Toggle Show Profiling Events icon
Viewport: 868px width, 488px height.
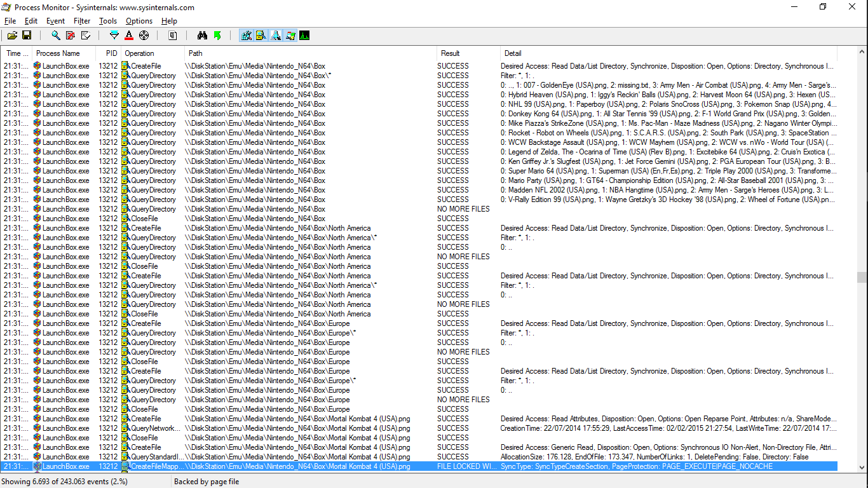click(305, 36)
